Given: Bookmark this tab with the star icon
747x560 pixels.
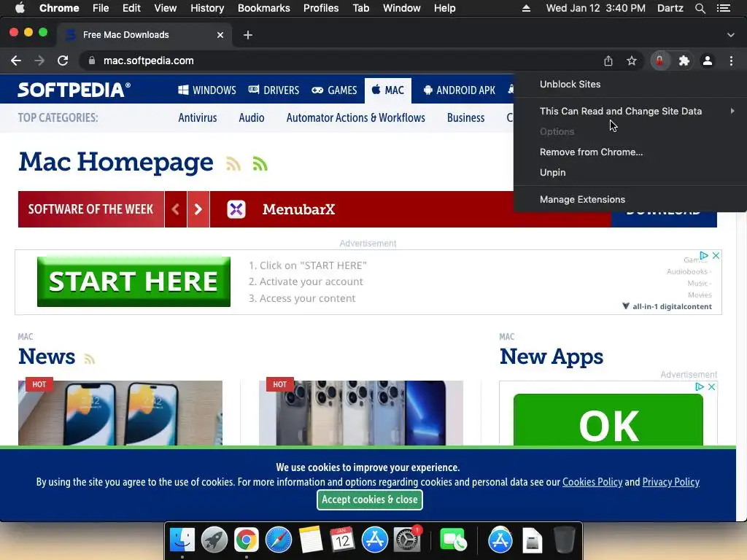Looking at the screenshot, I should point(632,61).
